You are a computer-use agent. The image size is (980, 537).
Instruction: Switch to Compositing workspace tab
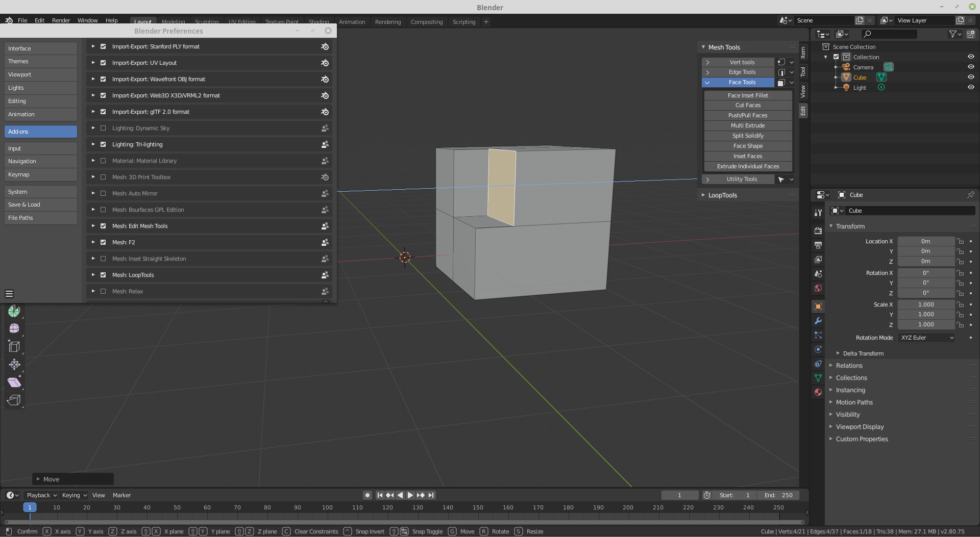[427, 22]
